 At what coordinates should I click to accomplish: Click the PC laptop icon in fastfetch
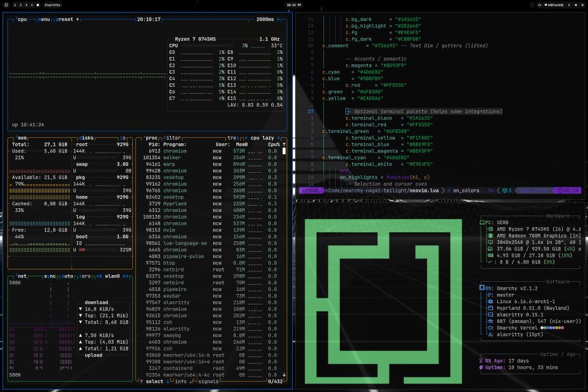click(x=482, y=222)
